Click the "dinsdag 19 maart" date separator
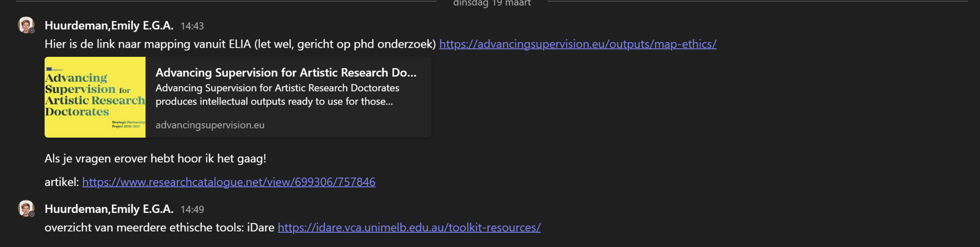 [492, 4]
